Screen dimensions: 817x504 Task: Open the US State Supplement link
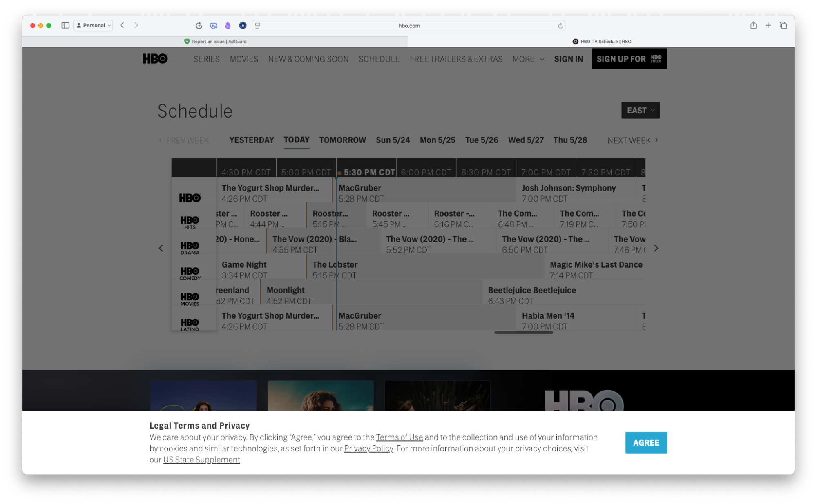pyautogui.click(x=201, y=460)
